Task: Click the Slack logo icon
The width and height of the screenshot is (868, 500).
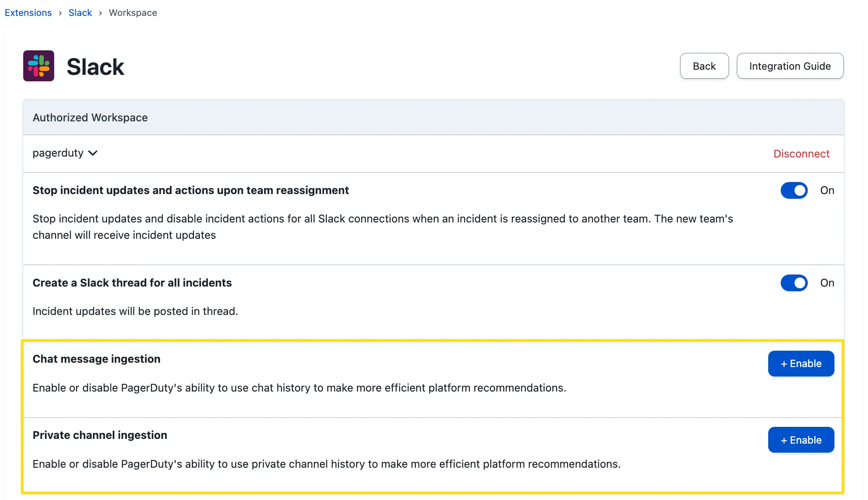Action: tap(39, 66)
